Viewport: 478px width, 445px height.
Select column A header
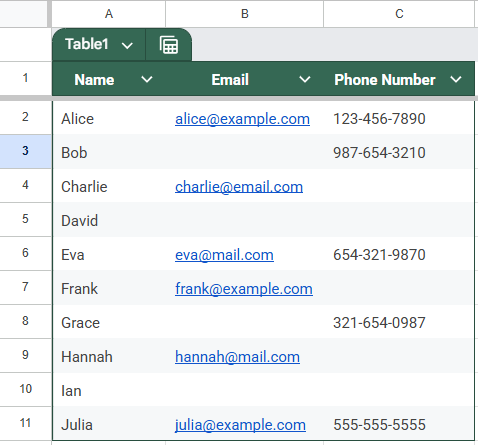click(x=109, y=14)
